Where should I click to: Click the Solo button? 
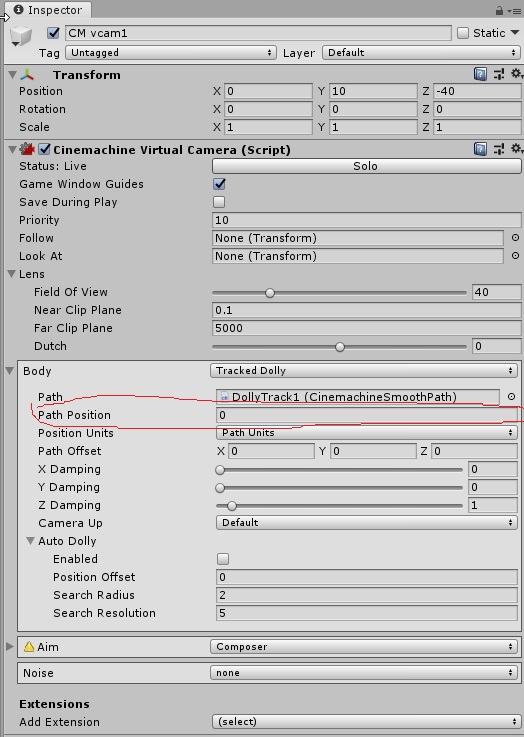[366, 166]
